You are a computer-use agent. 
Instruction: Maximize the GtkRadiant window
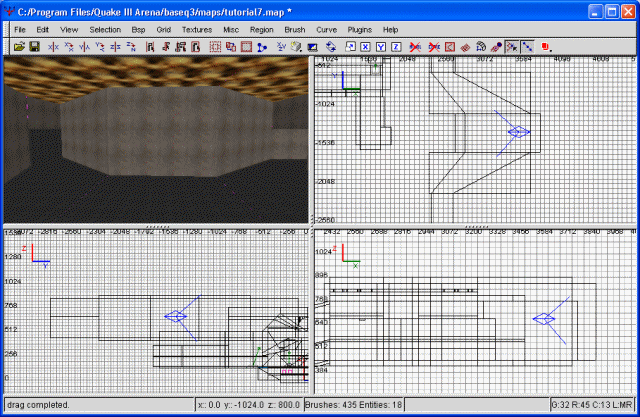(612, 12)
